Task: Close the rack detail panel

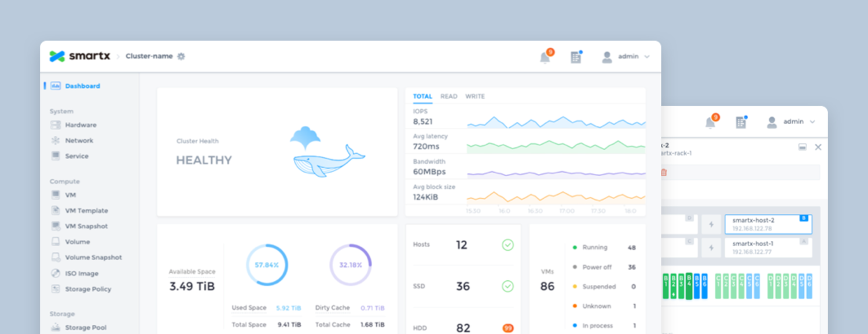Action: (x=818, y=147)
